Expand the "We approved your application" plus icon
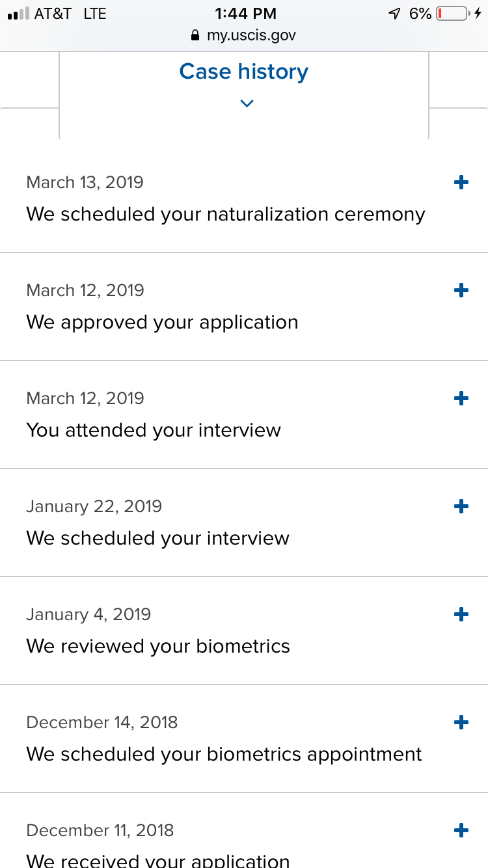Image resolution: width=488 pixels, height=868 pixels. (x=461, y=291)
